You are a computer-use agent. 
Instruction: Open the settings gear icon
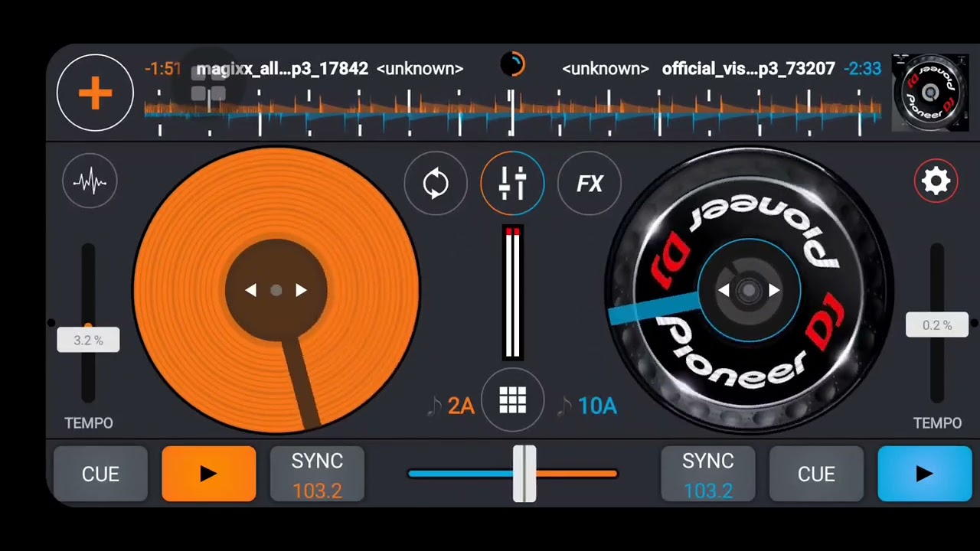point(936,181)
